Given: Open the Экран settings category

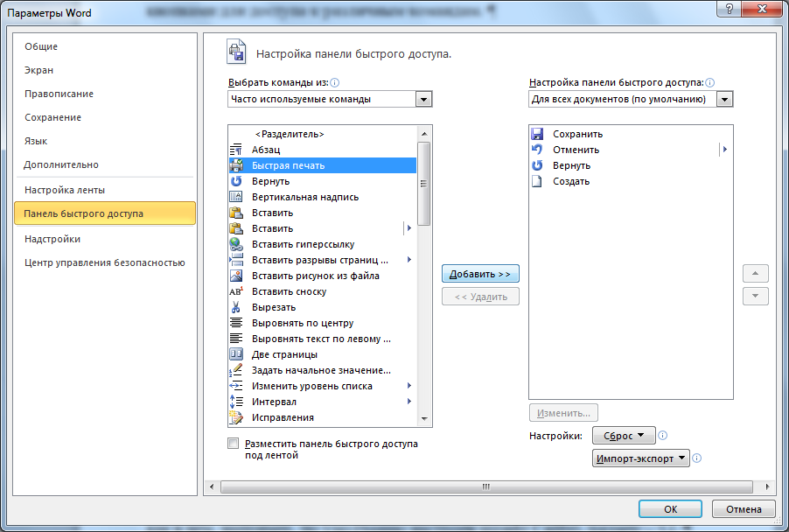Looking at the screenshot, I should [x=38, y=70].
